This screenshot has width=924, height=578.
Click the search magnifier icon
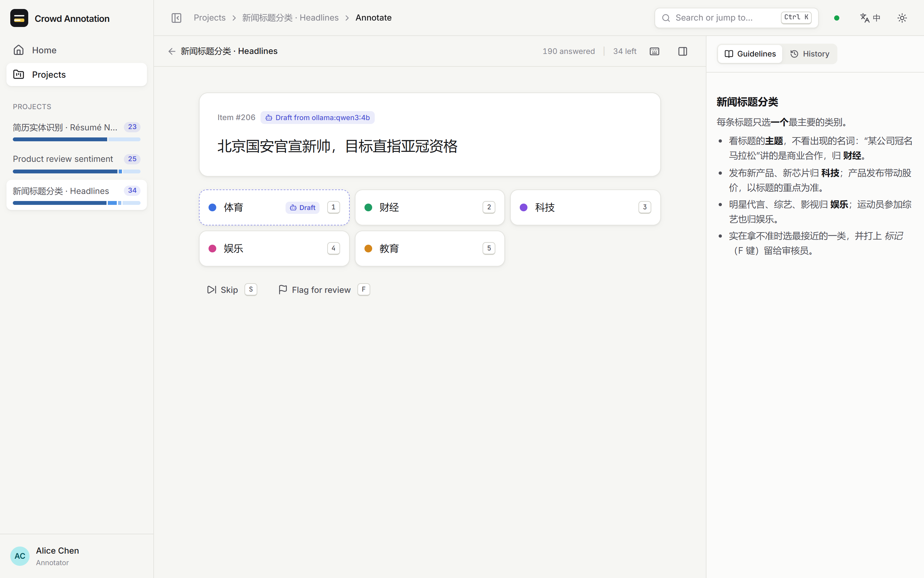coord(666,18)
